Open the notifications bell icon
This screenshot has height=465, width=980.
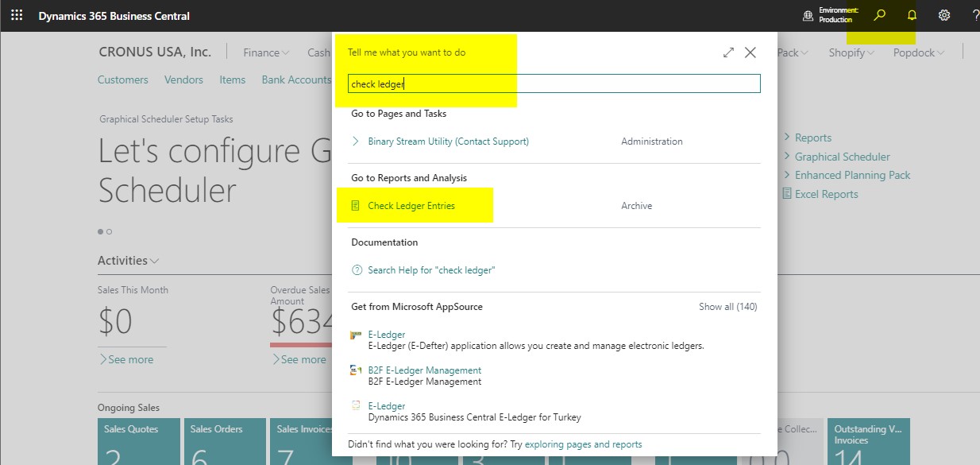(911, 15)
